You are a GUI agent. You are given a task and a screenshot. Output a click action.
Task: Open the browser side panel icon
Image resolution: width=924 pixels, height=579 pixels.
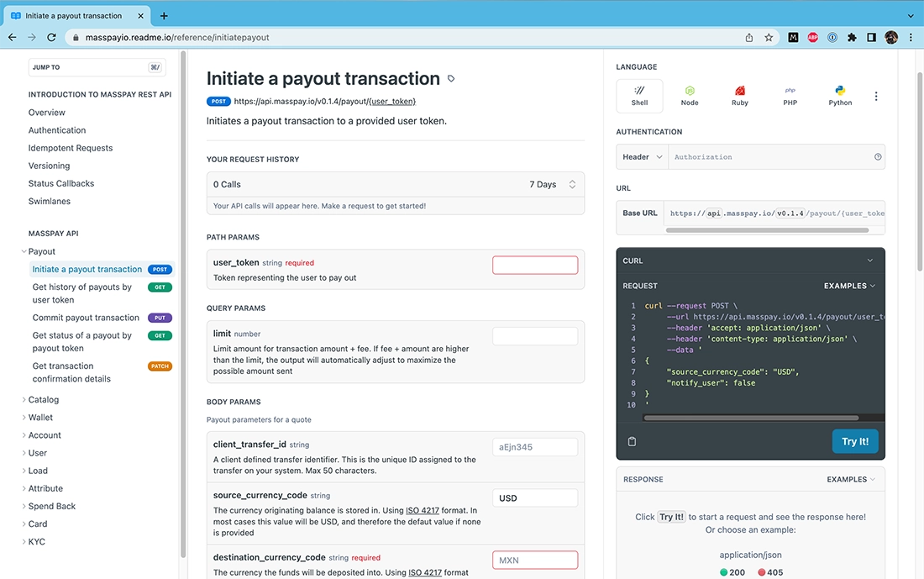coord(871,37)
